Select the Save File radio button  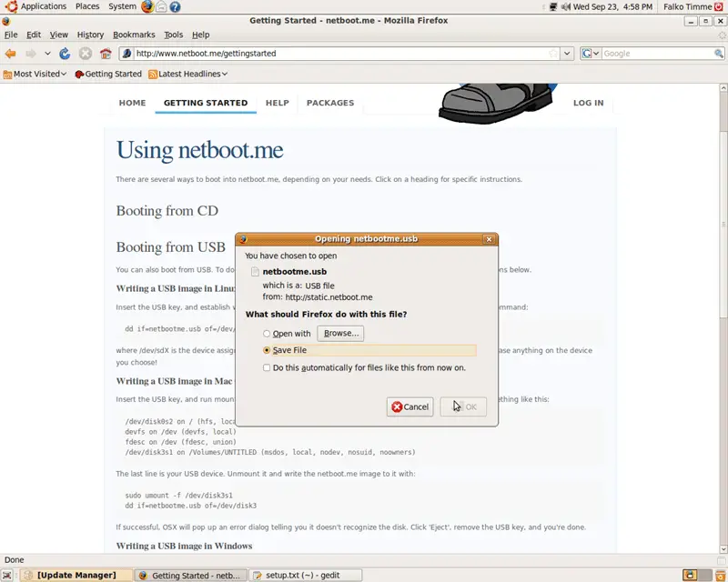(x=267, y=350)
